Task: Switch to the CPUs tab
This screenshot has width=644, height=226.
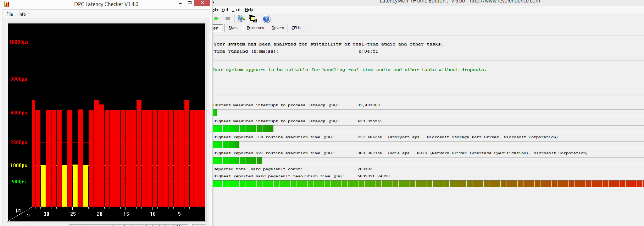Action: click(296, 28)
